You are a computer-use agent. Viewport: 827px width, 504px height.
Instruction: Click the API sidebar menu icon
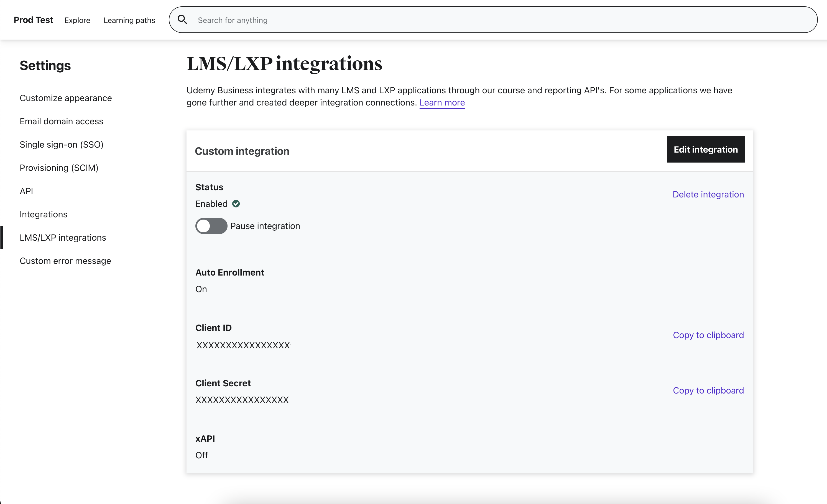pos(26,191)
